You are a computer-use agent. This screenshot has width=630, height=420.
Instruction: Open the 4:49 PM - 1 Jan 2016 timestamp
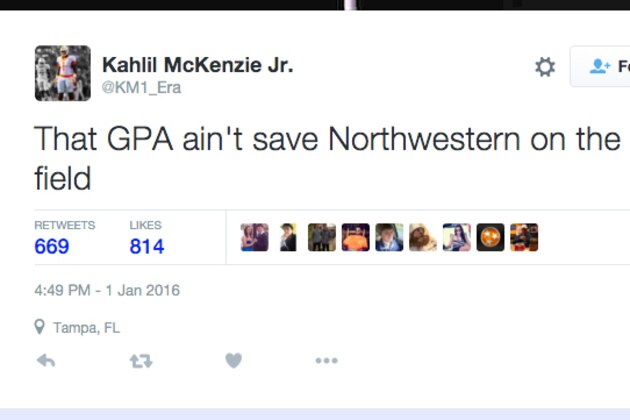[107, 291]
